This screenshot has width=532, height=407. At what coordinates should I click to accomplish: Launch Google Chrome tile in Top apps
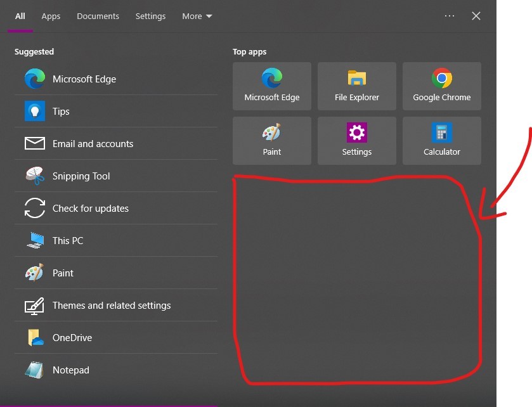(x=442, y=86)
